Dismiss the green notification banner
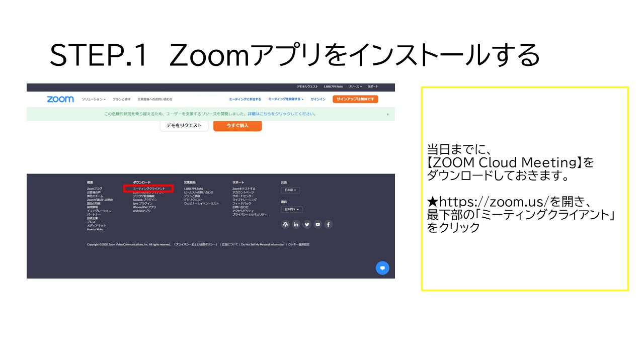 pos(387,115)
